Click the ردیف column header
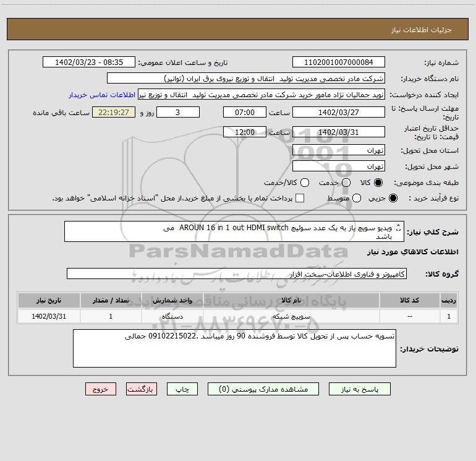This screenshot has height=461, width=476. (449, 301)
